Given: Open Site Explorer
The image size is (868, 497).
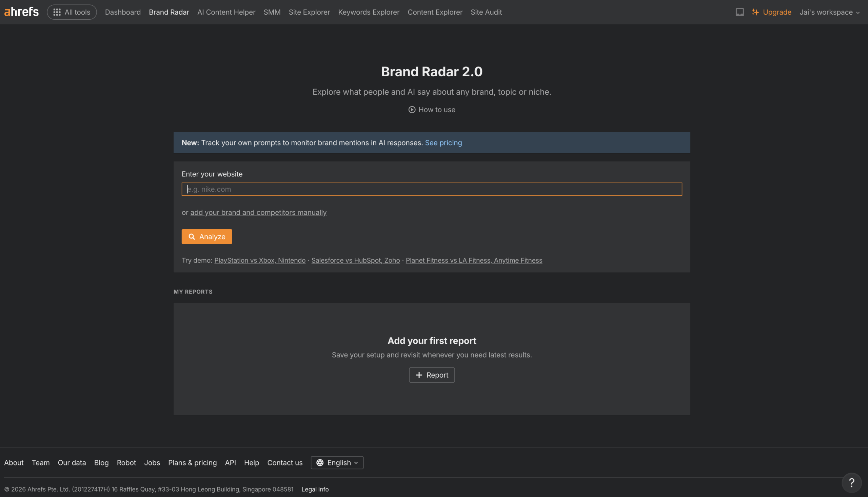Looking at the screenshot, I should coord(309,12).
